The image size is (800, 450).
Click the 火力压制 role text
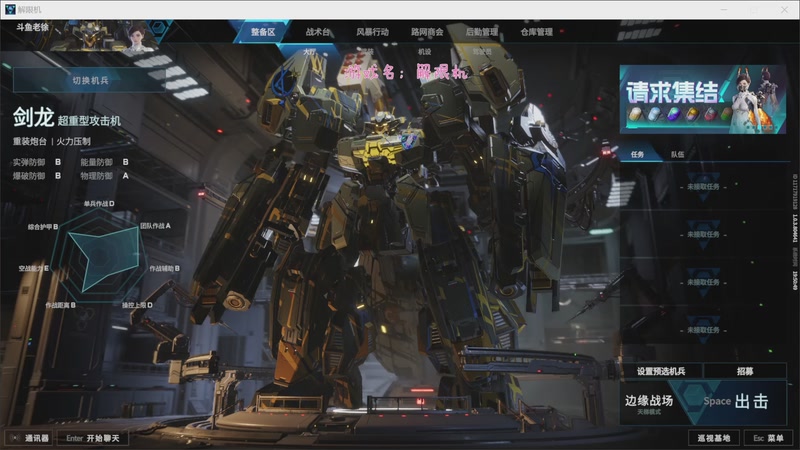click(x=73, y=141)
